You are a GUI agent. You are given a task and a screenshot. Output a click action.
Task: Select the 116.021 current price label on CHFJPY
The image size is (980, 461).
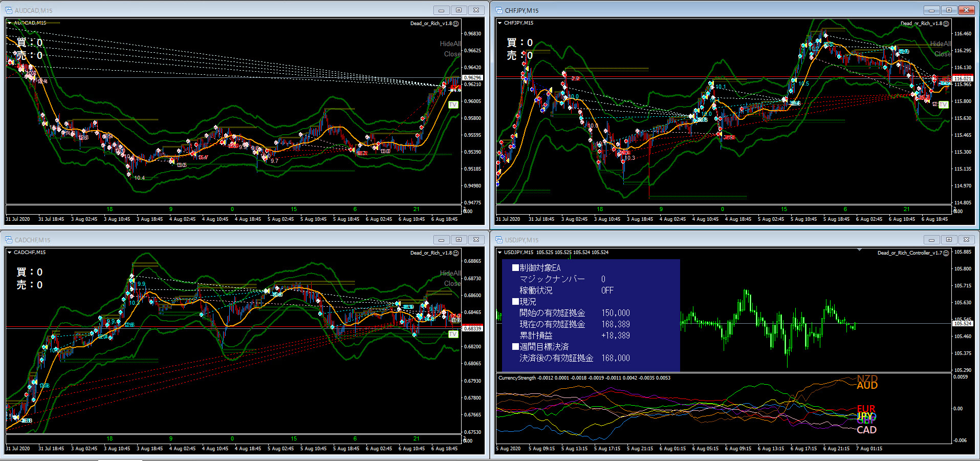tap(963, 78)
